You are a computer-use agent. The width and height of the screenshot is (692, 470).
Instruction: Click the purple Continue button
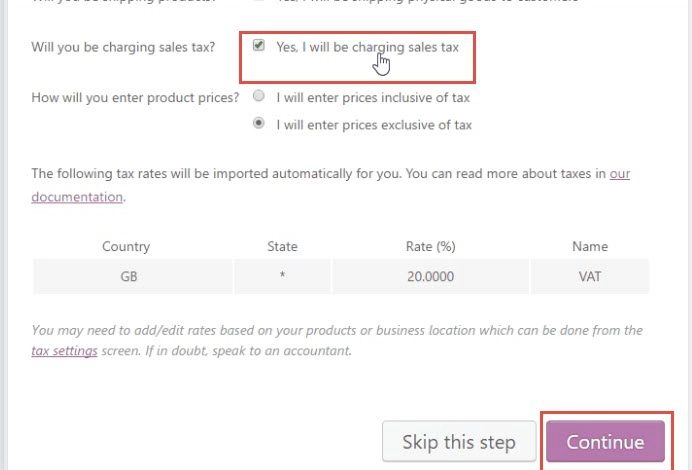[606, 441]
